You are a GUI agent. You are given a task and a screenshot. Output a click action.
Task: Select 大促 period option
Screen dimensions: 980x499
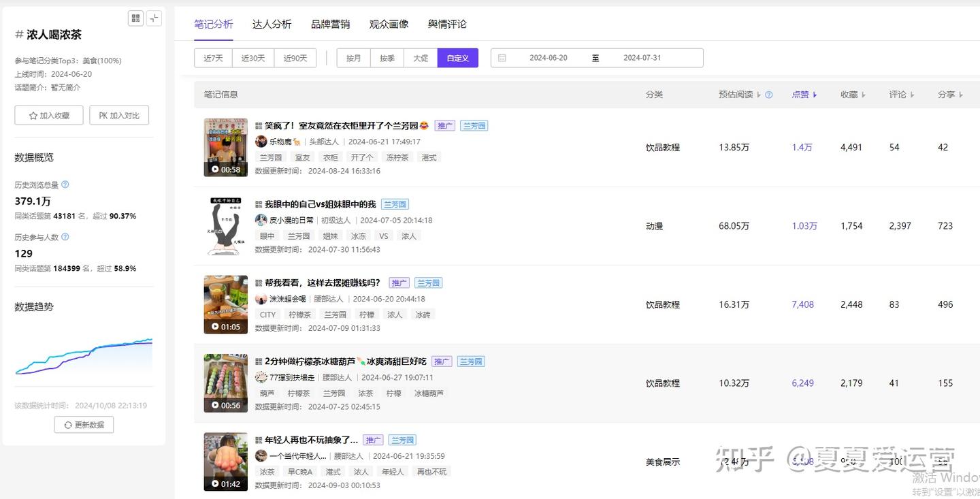click(x=421, y=58)
